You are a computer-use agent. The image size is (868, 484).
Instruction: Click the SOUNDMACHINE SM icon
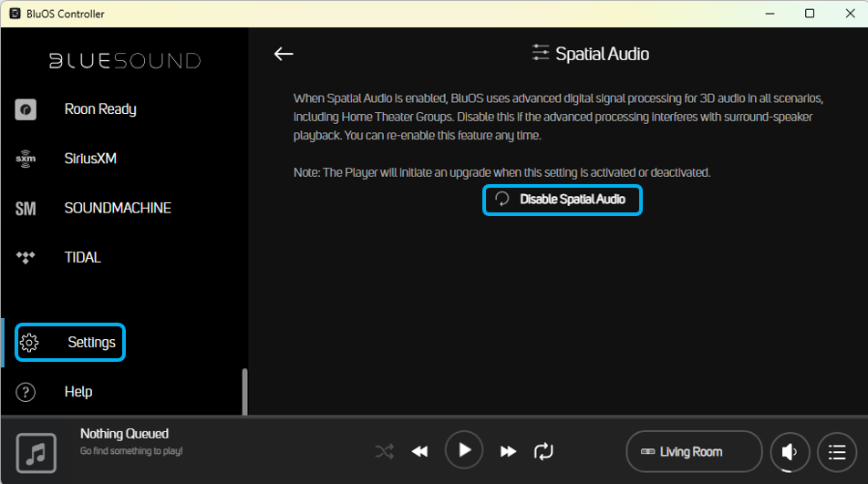[x=26, y=209]
